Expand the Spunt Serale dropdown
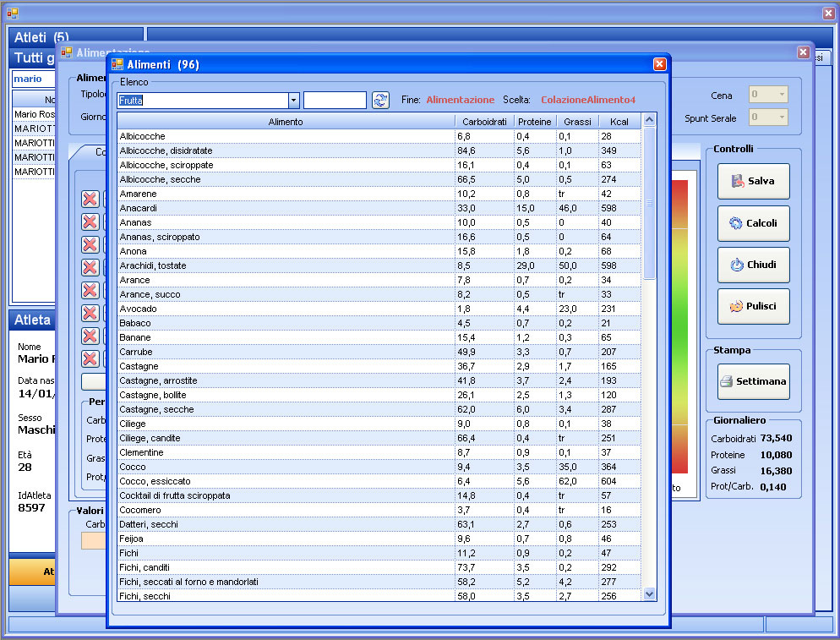Viewport: 840px width, 640px height. 781,118
